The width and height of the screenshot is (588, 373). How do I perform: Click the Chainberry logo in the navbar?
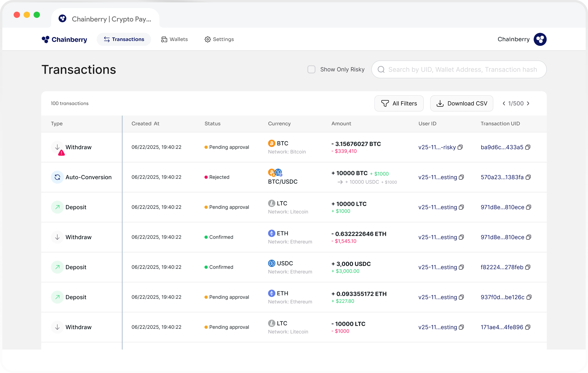click(65, 39)
